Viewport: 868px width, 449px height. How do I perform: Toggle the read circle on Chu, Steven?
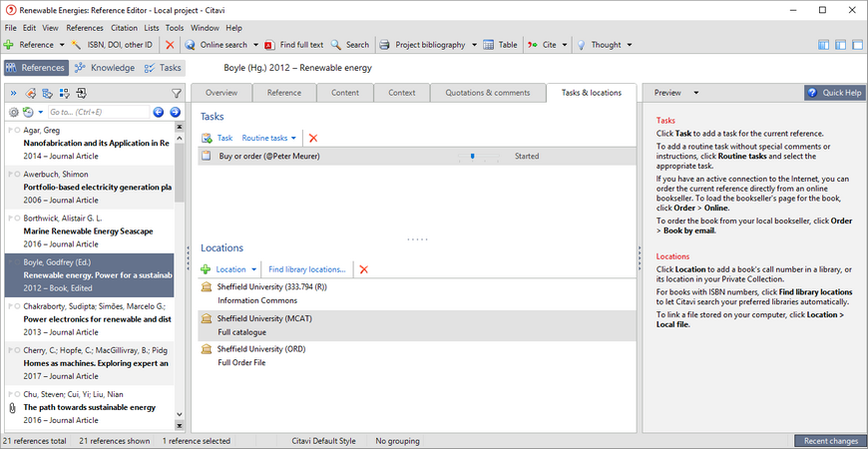point(18,394)
